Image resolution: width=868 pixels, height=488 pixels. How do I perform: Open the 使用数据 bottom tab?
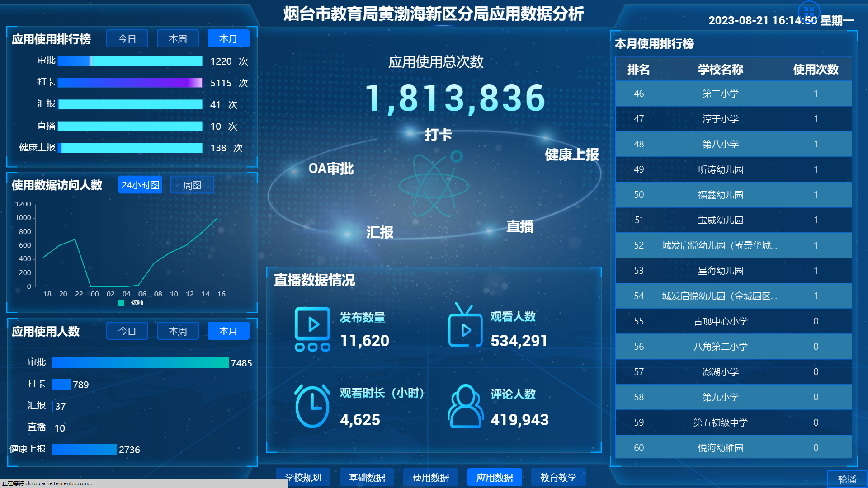point(430,477)
